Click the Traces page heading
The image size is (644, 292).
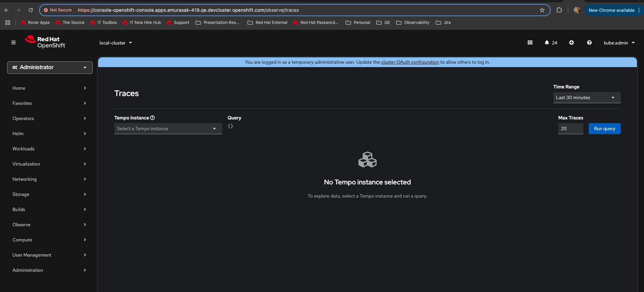(126, 93)
